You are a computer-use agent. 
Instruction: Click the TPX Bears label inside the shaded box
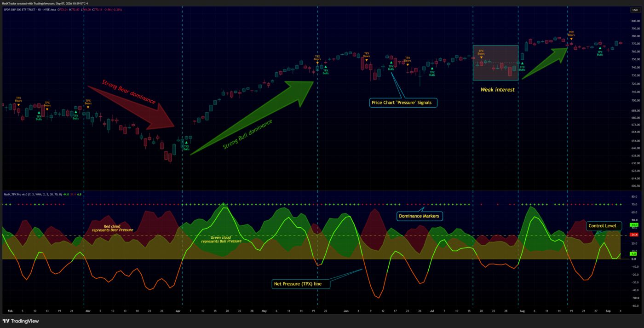[x=481, y=52]
